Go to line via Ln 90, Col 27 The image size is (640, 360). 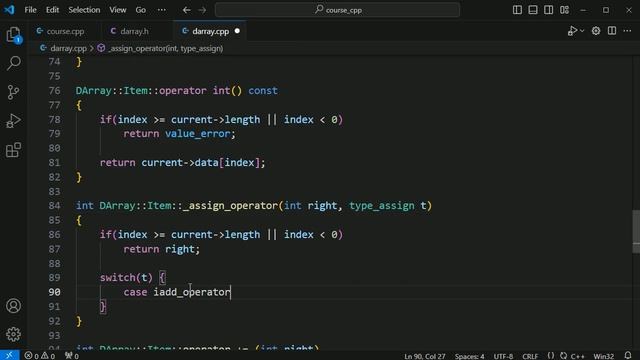coord(424,356)
